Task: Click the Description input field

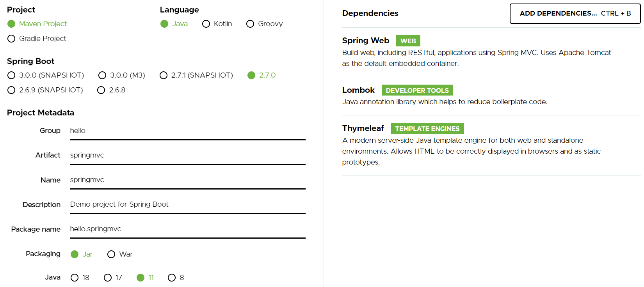Action: tap(188, 204)
